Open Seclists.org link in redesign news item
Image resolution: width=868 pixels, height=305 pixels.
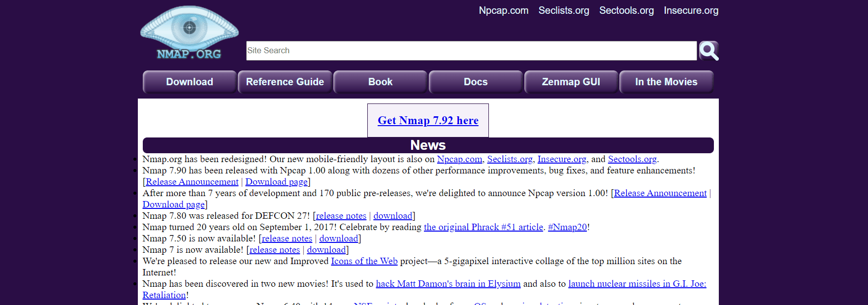tap(510, 159)
